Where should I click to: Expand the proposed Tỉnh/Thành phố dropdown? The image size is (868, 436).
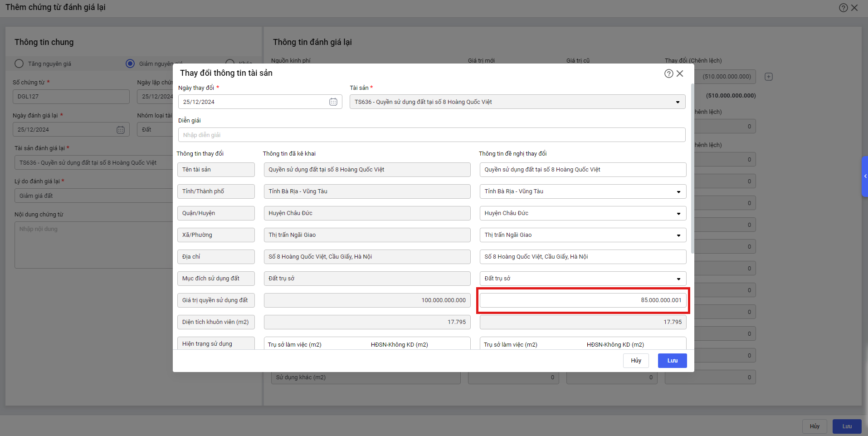[x=678, y=192]
